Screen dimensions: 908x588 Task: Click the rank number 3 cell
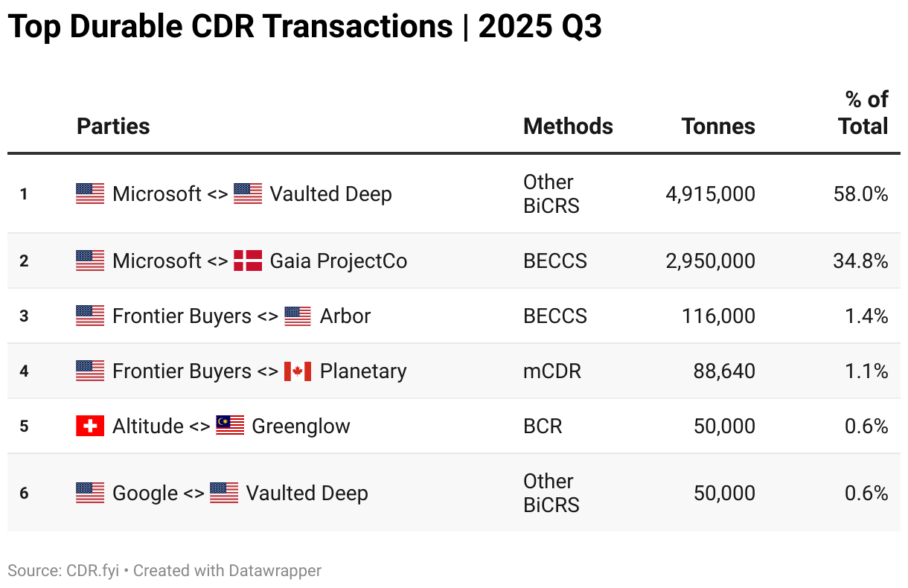pyautogui.click(x=24, y=316)
